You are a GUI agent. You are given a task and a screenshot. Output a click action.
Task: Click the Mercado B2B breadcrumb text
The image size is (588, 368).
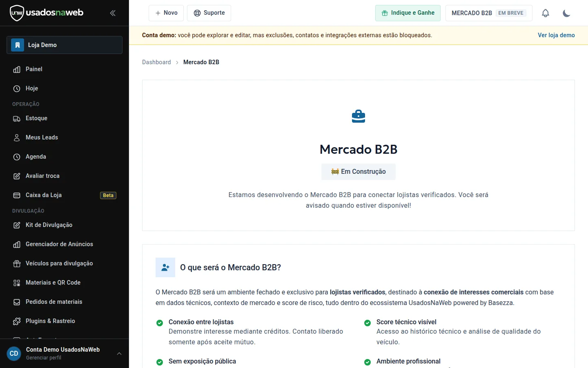tap(201, 62)
